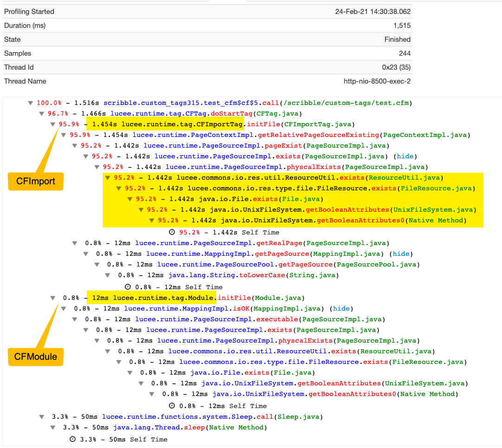Collapse the PageSourceImpl.executable node
The image size is (502, 448).
75,319
